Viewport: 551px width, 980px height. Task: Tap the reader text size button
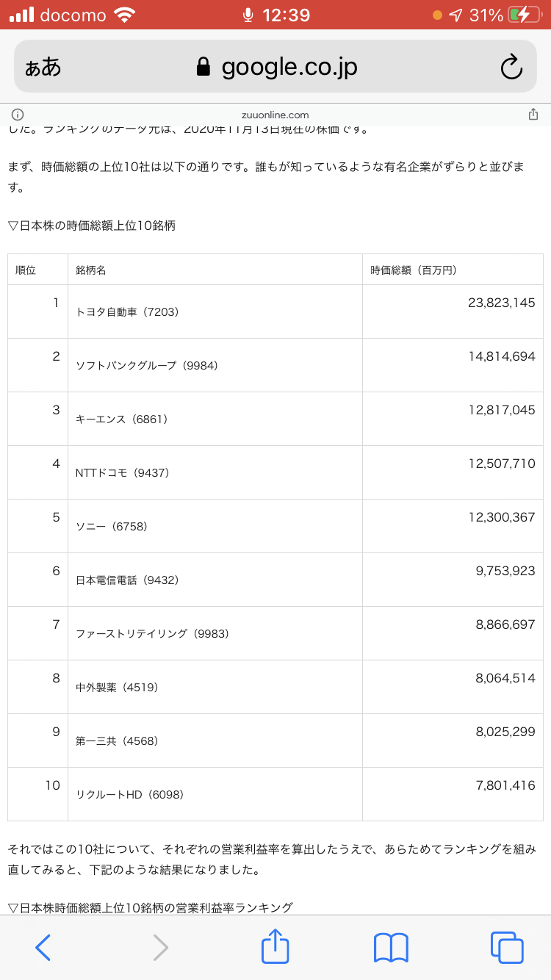pyautogui.click(x=43, y=67)
